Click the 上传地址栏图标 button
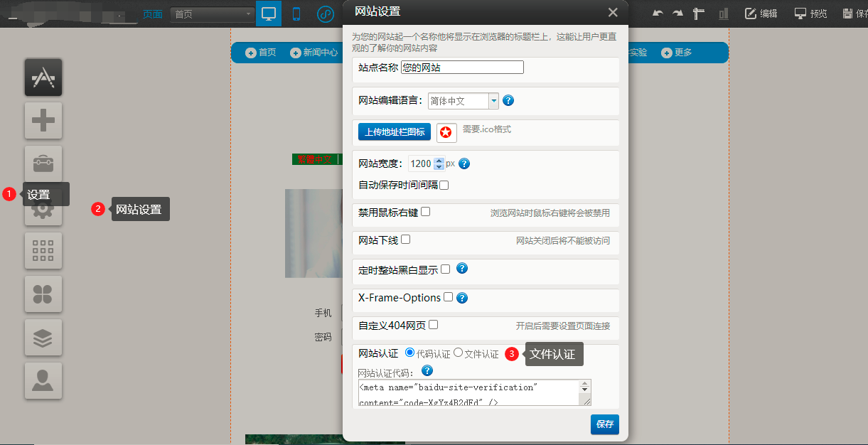This screenshot has height=445, width=868. [x=395, y=132]
